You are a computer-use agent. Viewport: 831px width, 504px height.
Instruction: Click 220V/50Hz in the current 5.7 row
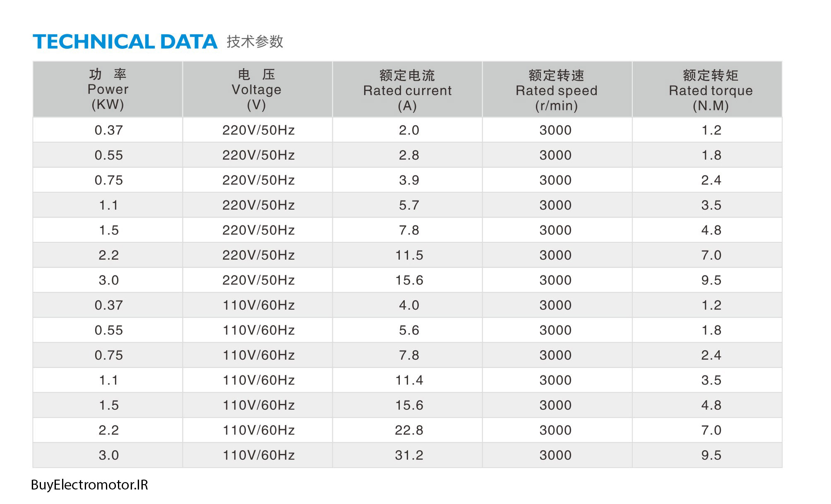point(258,205)
